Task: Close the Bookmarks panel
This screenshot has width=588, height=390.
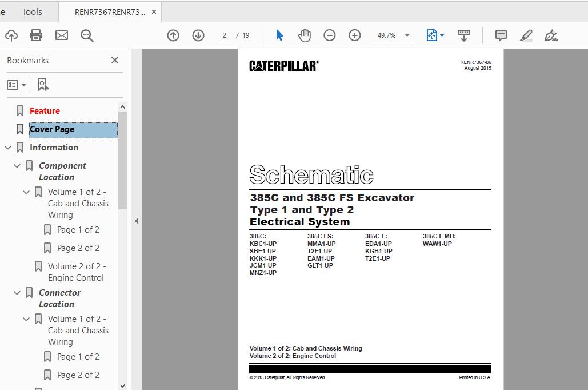Action: 115,60
